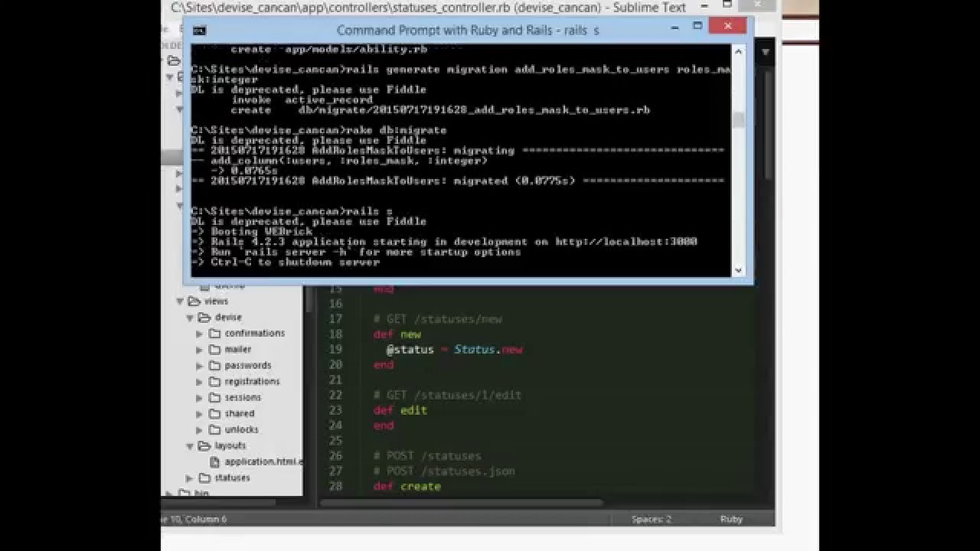The image size is (980, 551).
Task: Expand the statuses folder arrow in sidebar
Action: pos(190,478)
